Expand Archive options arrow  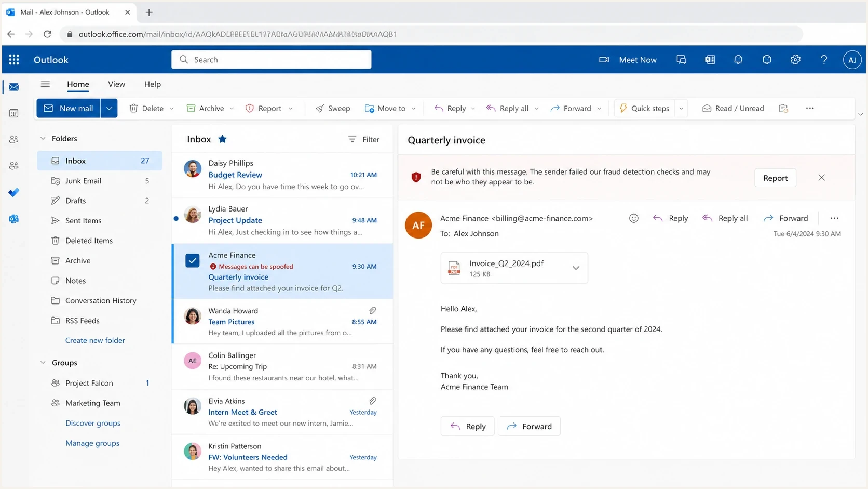pos(232,108)
